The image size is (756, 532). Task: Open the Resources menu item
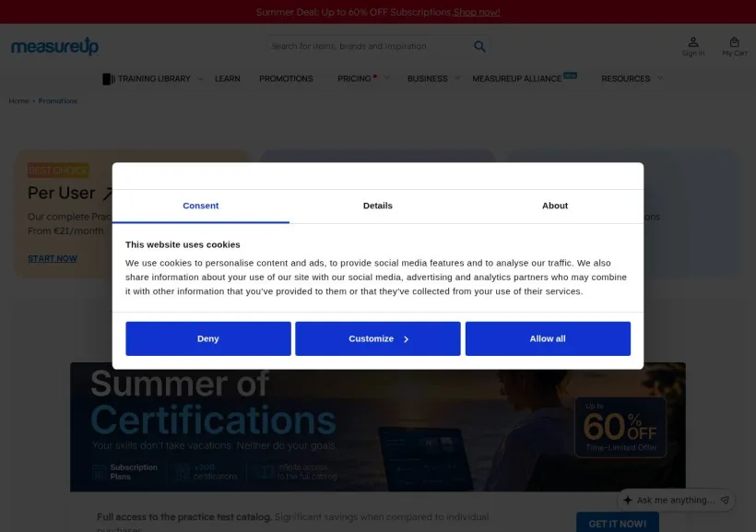[625, 78]
